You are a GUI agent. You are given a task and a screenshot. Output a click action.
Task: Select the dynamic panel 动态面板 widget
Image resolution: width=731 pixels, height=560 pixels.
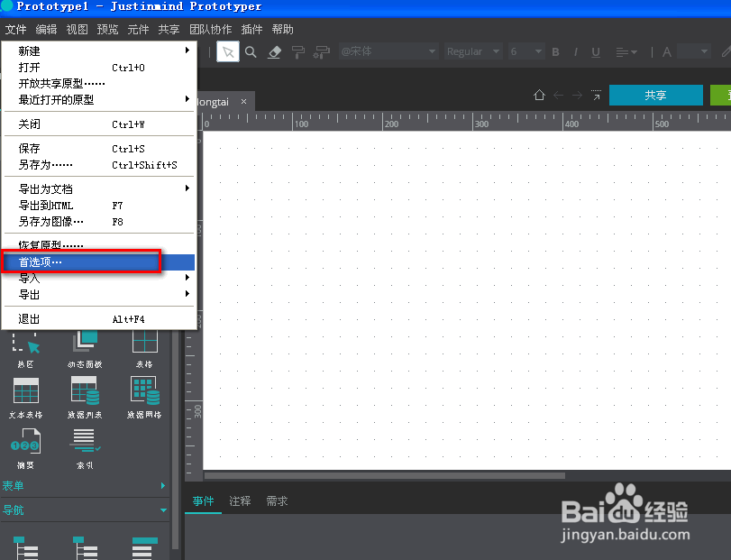[85, 349]
